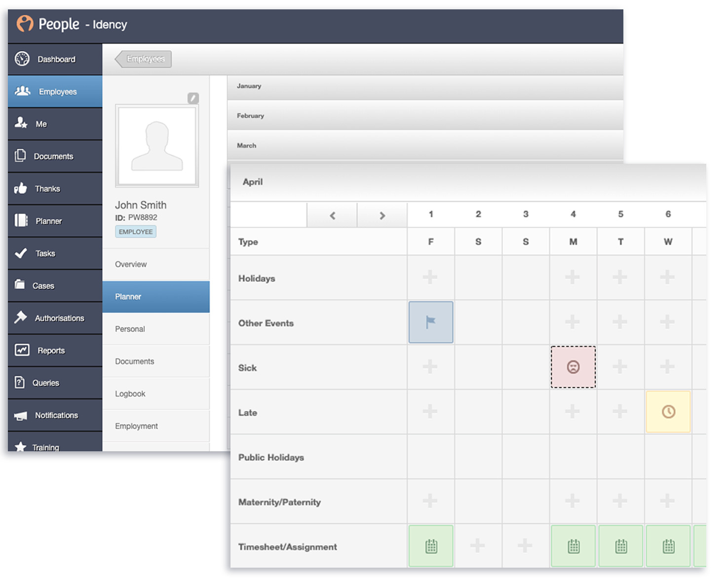The width and height of the screenshot is (728, 580).
Task: Open the blue flag event on April 1
Action: pyautogui.click(x=430, y=322)
